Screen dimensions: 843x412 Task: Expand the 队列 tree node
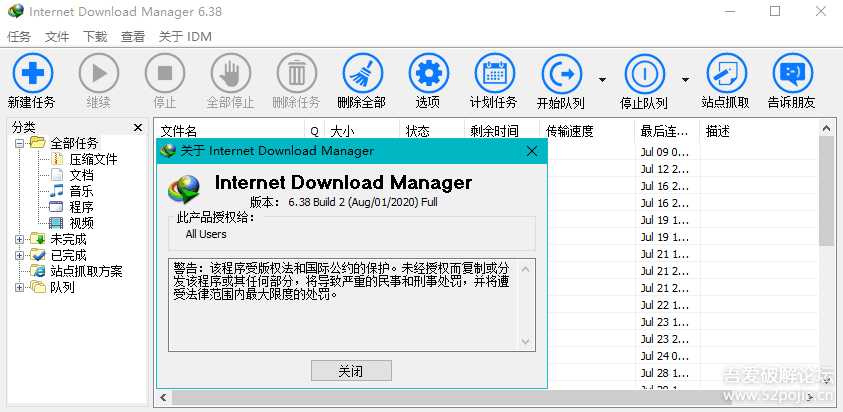(20, 287)
